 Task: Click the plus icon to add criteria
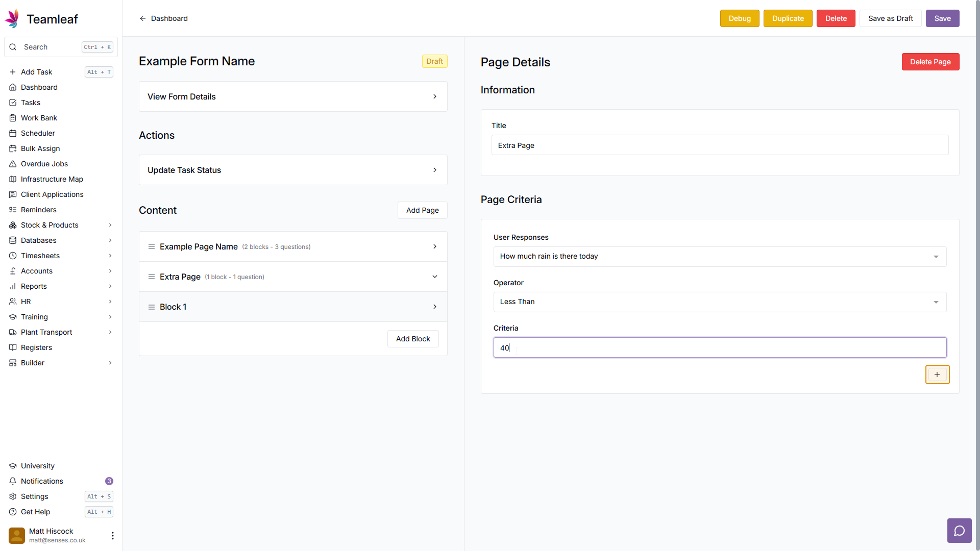[937, 374]
